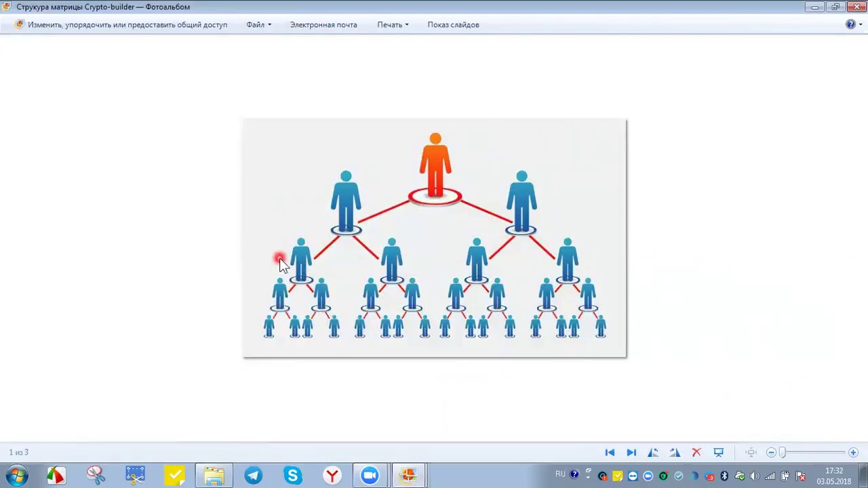Click the volume speaker tray icon

pyautogui.click(x=755, y=476)
